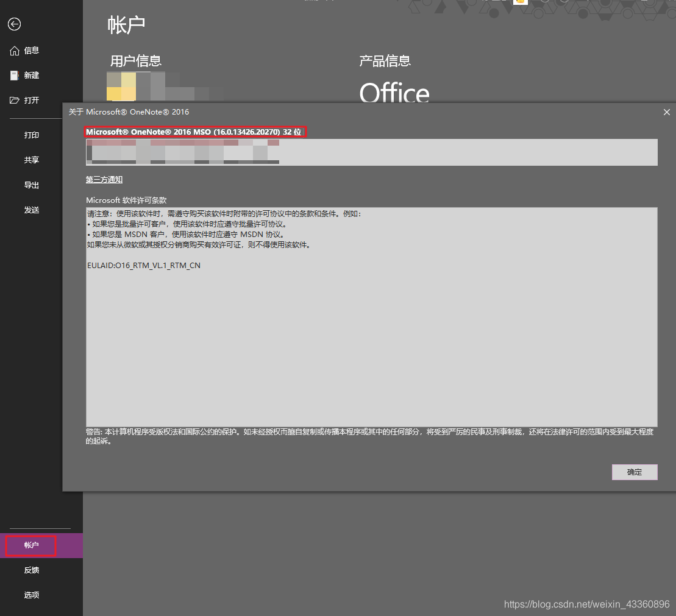The height and width of the screenshot is (616, 676).
Task: Click the blurred user avatar thumbnail
Action: 121,86
